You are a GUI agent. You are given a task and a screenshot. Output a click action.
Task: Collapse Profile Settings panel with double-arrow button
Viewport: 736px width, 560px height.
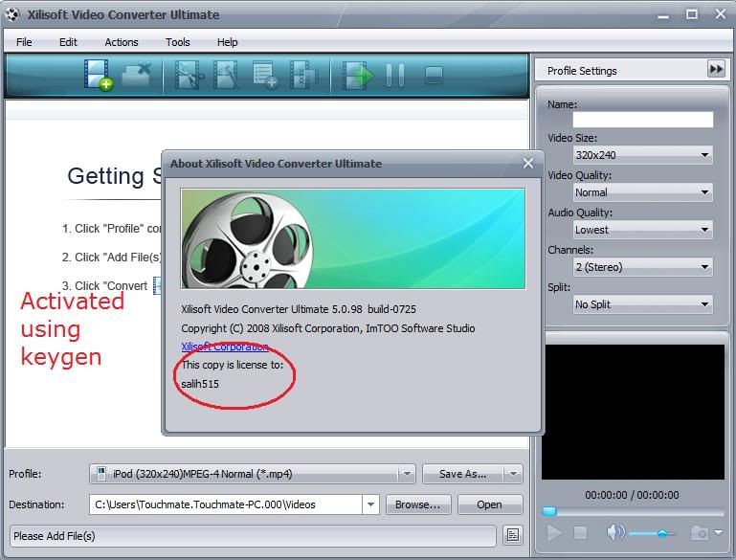pos(716,69)
